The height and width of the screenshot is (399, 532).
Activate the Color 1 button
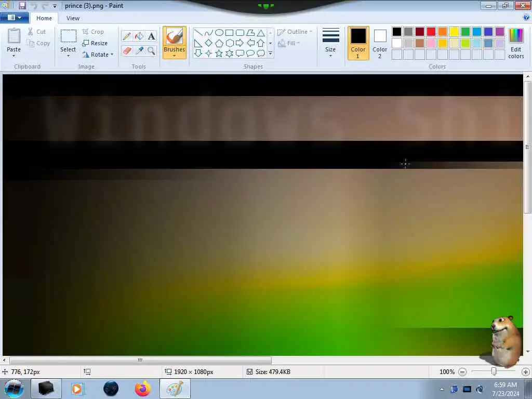pos(358,43)
